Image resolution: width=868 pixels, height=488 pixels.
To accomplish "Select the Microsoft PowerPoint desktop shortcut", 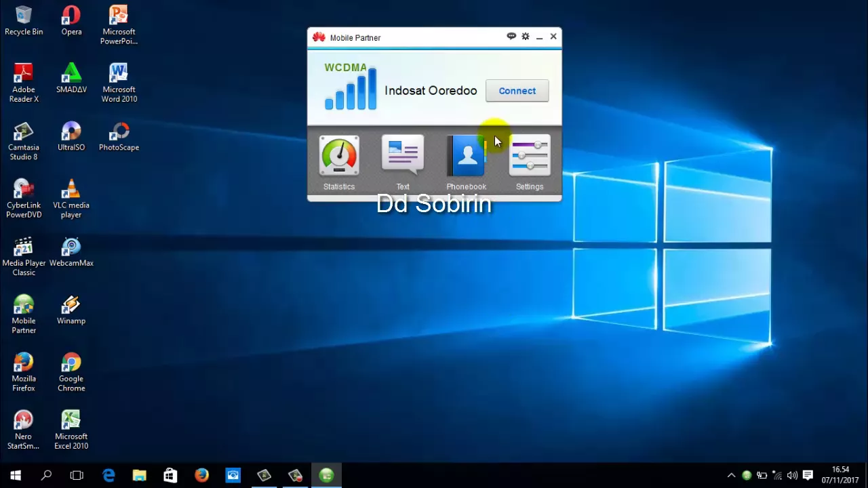I will point(119,26).
